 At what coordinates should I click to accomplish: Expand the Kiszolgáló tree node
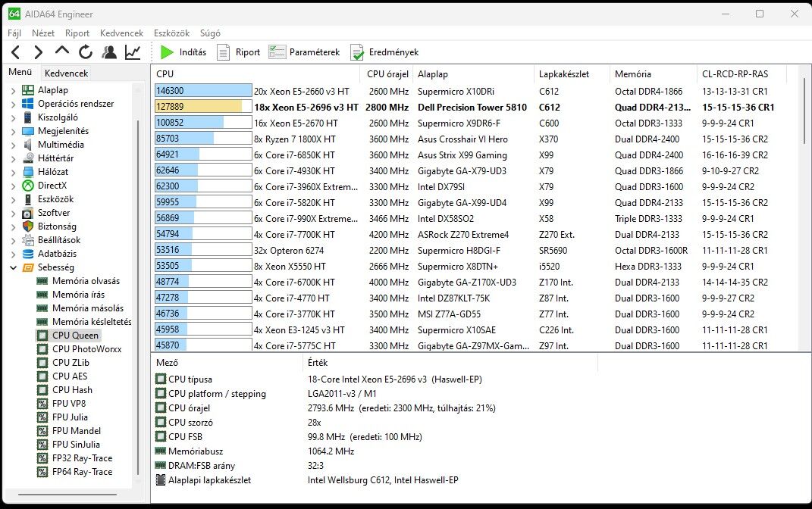click(x=13, y=118)
